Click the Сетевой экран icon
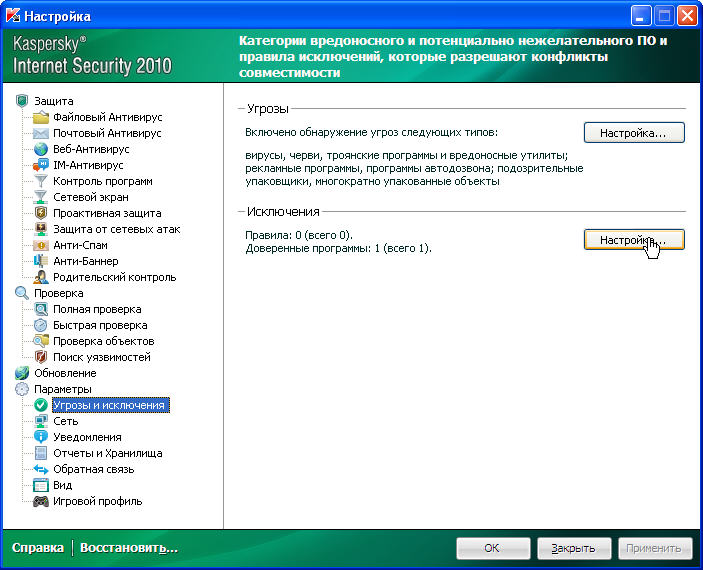The width and height of the screenshot is (703, 570). [x=41, y=197]
